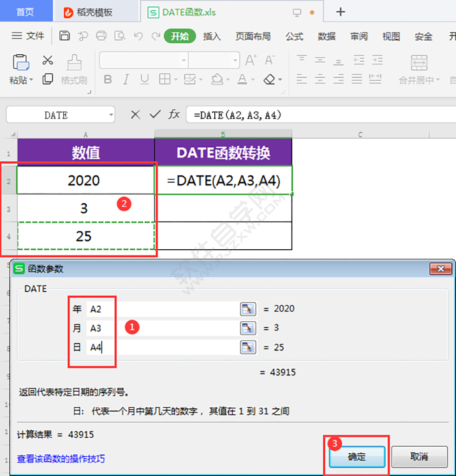
Task: Click the Redo arrow
Action: (x=156, y=36)
